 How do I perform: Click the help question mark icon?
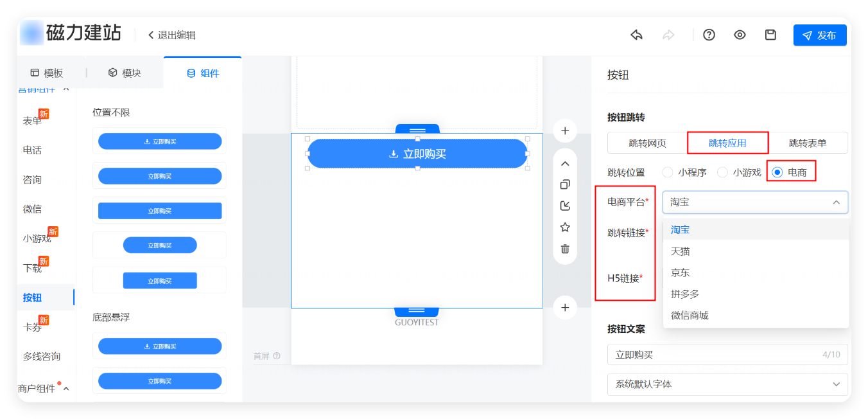709,35
